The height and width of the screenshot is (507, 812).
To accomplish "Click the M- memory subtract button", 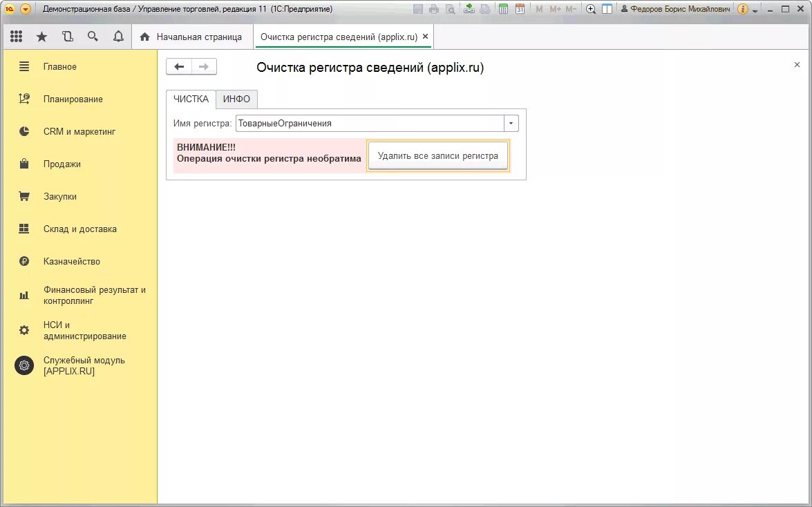I will (571, 9).
